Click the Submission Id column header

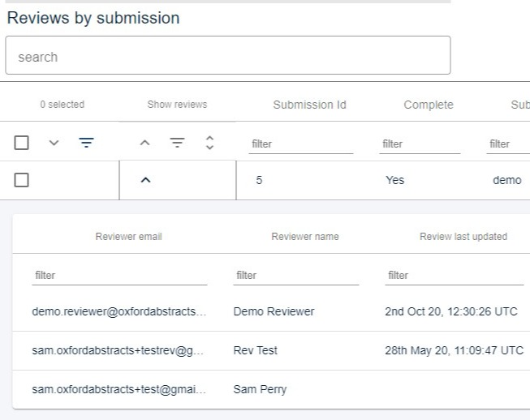click(309, 105)
